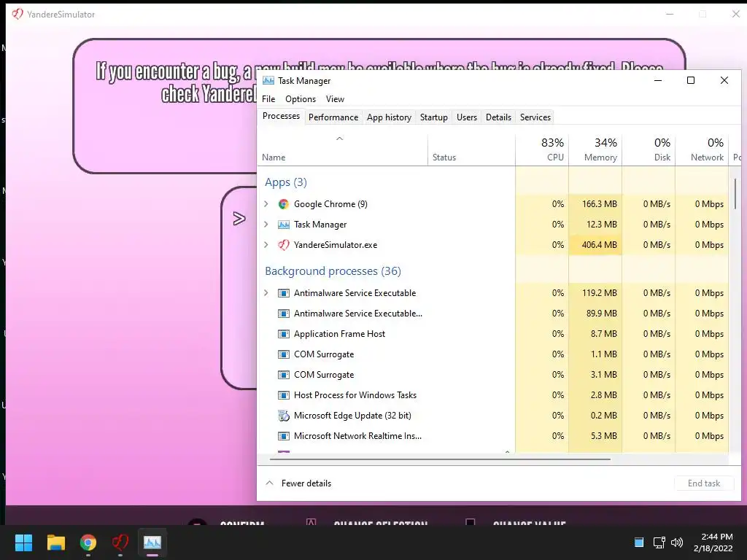747x560 pixels.
Task: Click the Apps (3) group heading
Action: click(286, 182)
